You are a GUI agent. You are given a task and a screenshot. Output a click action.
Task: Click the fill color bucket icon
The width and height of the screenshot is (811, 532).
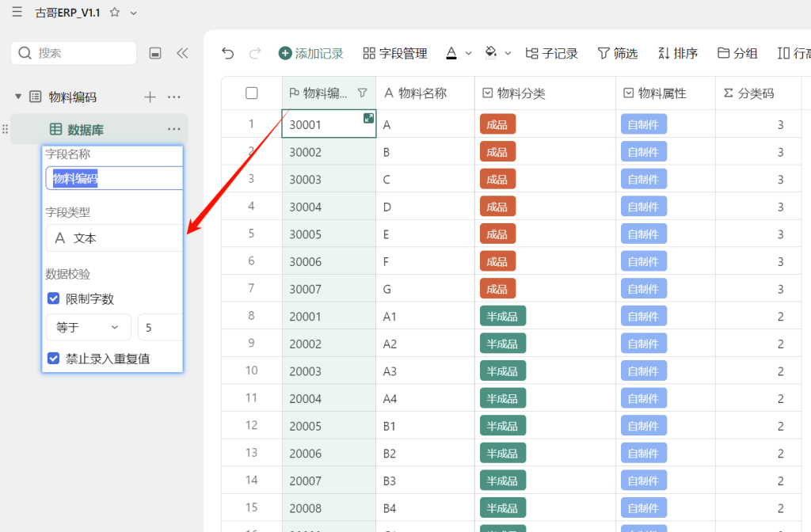[491, 53]
